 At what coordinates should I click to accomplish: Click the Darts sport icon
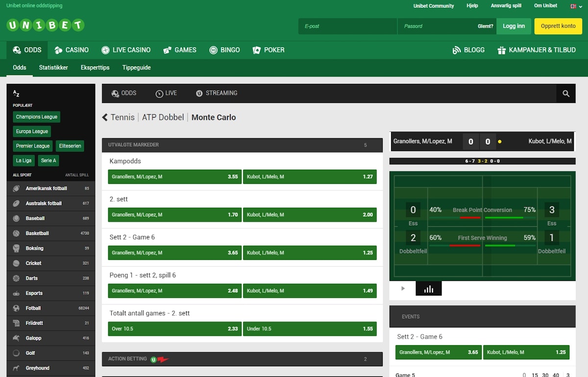pos(16,278)
